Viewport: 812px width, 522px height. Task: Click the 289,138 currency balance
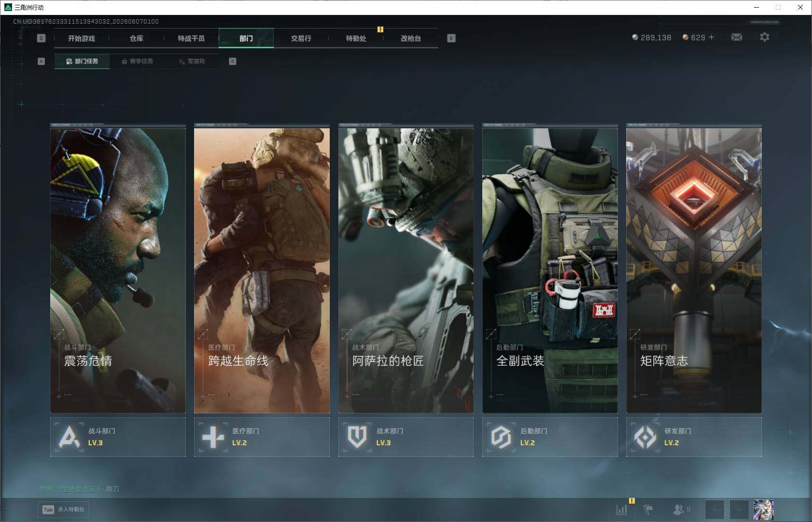click(x=656, y=38)
